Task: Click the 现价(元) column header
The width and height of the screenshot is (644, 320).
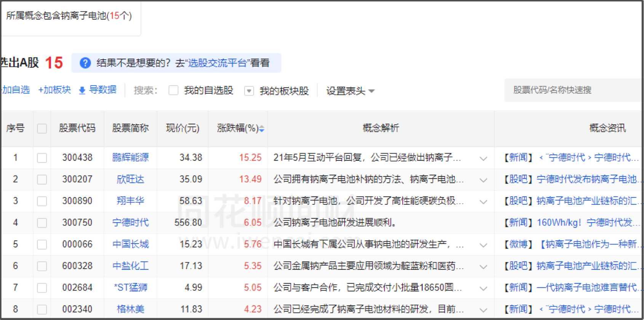Action: click(x=182, y=128)
